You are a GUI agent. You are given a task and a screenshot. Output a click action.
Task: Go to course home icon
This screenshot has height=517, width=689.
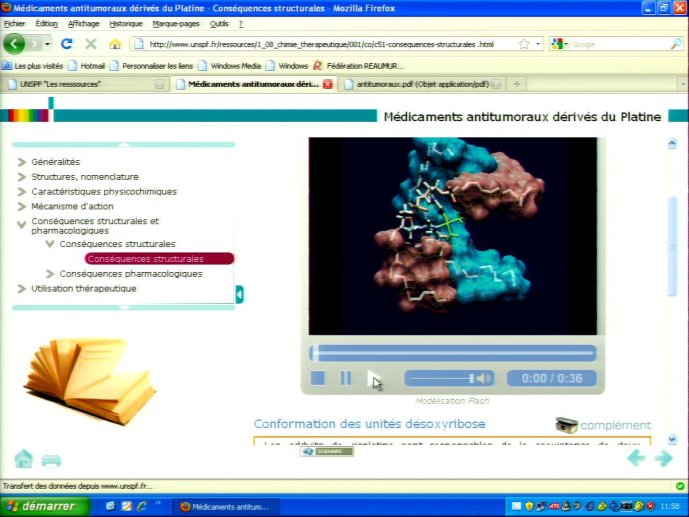[23, 459]
